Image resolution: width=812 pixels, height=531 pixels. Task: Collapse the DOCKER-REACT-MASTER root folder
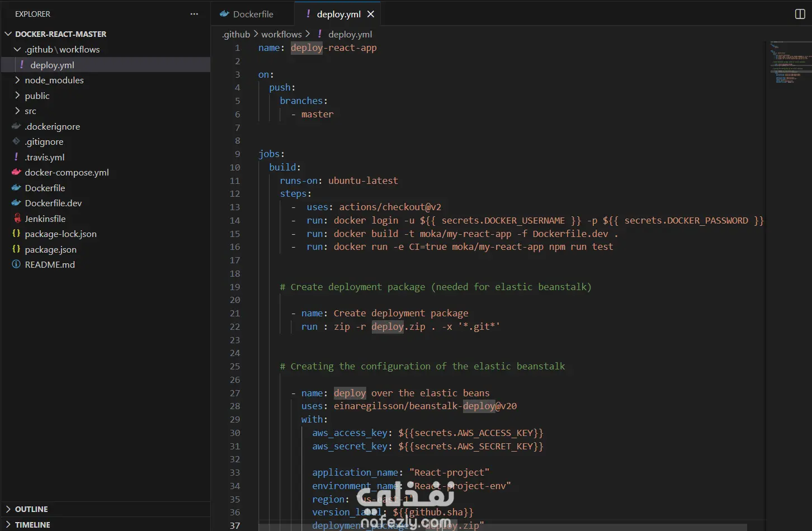click(8, 34)
